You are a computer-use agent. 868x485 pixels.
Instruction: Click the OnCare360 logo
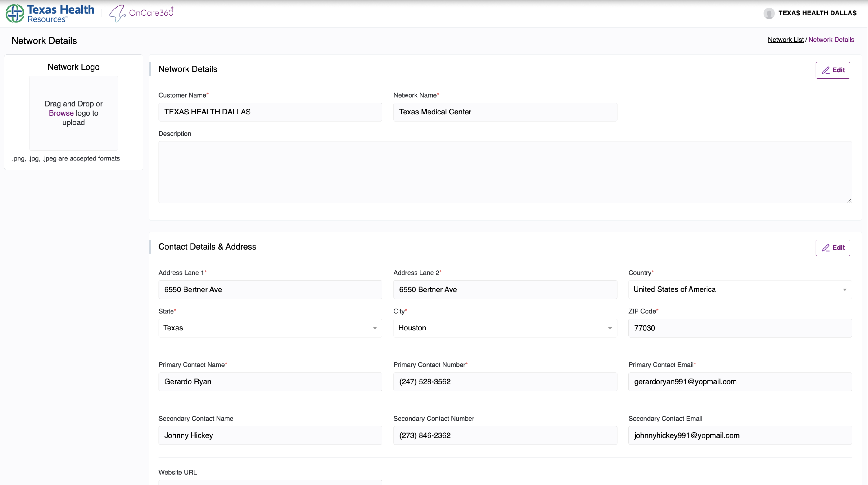[x=141, y=13]
